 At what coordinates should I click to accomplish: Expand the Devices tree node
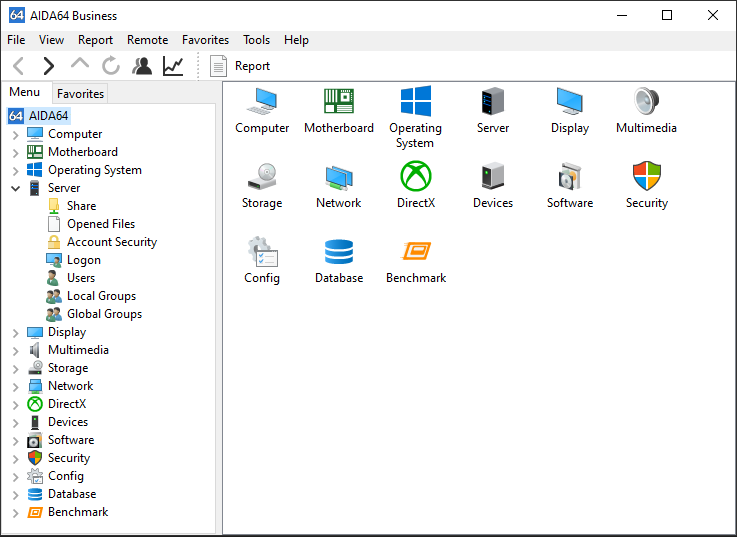click(x=16, y=423)
